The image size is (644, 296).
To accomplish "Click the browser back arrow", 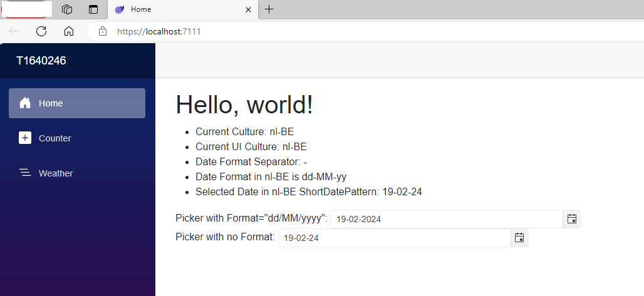I will click(14, 31).
